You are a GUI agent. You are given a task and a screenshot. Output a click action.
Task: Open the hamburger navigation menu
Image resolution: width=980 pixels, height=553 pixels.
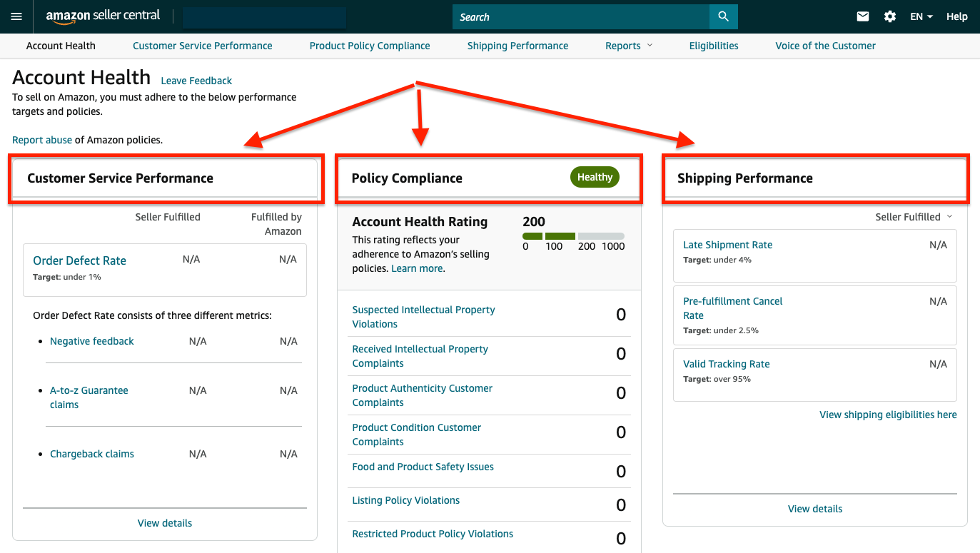point(16,16)
